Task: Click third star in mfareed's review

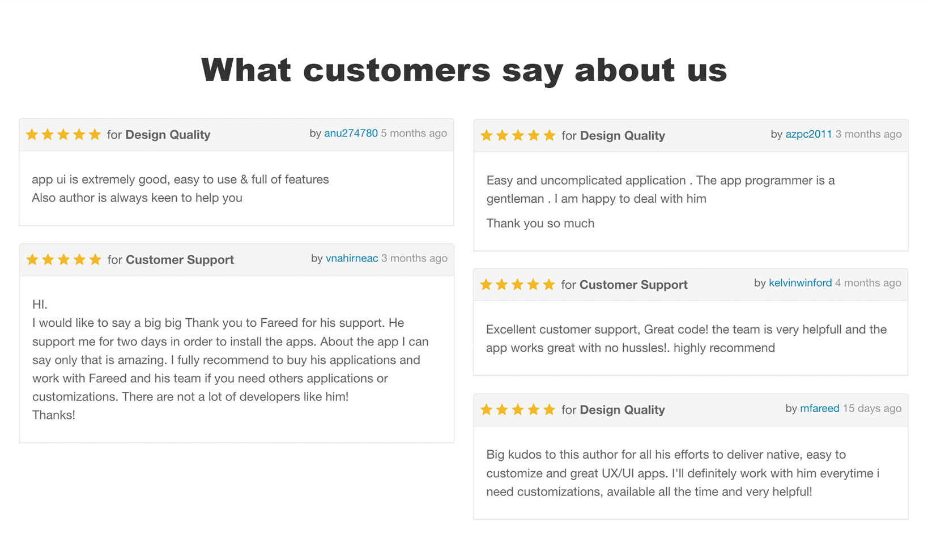Action: pos(518,410)
